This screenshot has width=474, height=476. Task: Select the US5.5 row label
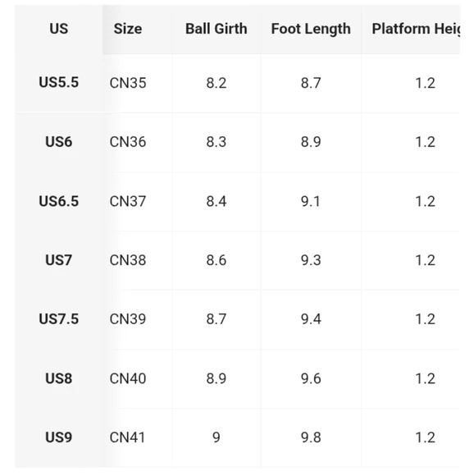[59, 82]
